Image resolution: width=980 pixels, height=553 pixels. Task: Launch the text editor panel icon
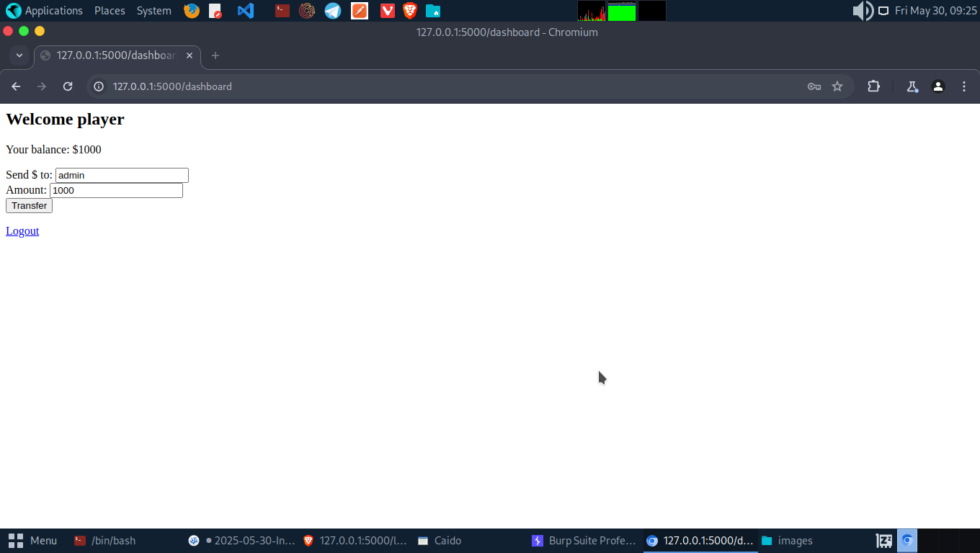point(215,11)
